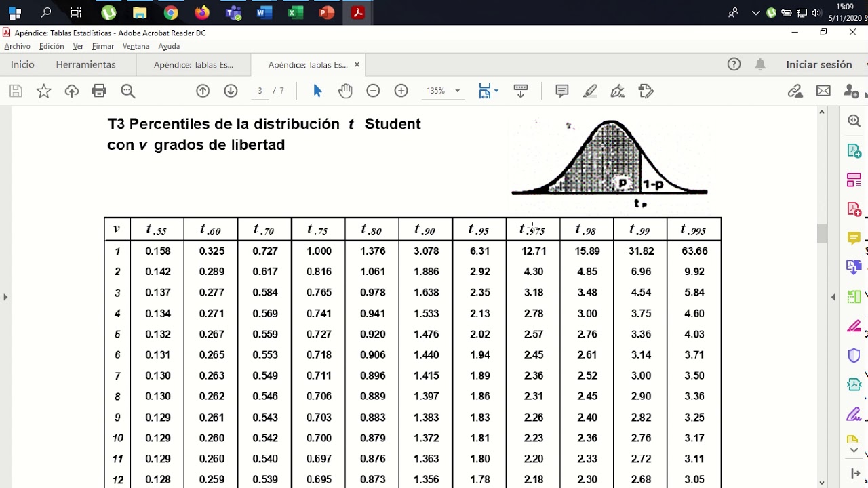This screenshot has height=488, width=868.
Task: Send the file by email envelope
Action: click(x=823, y=91)
